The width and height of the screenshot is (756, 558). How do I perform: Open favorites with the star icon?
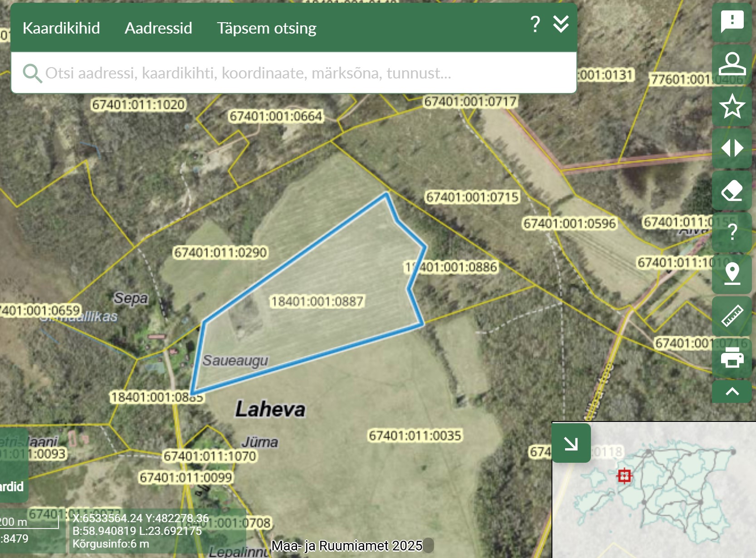[x=732, y=107]
